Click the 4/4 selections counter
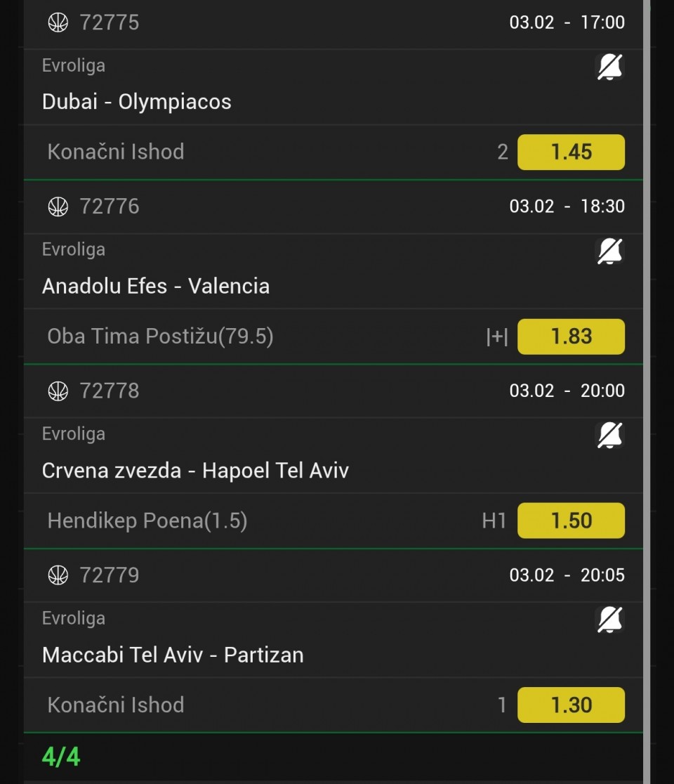 (61, 757)
